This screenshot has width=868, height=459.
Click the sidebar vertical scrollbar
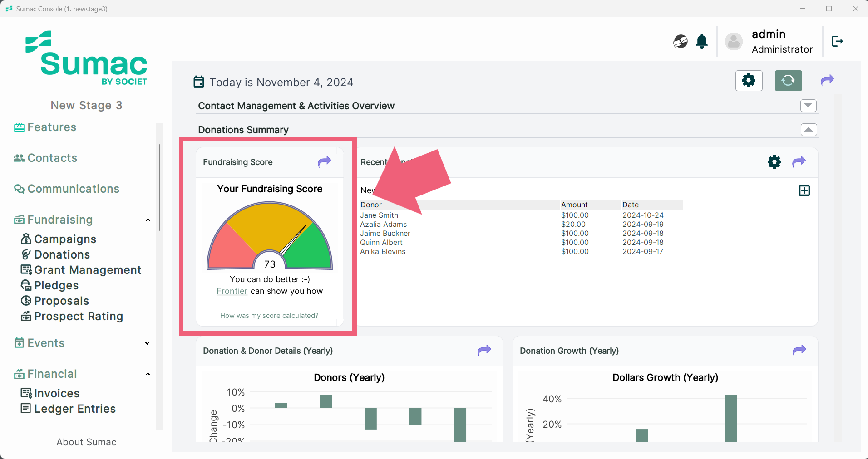[159, 187]
